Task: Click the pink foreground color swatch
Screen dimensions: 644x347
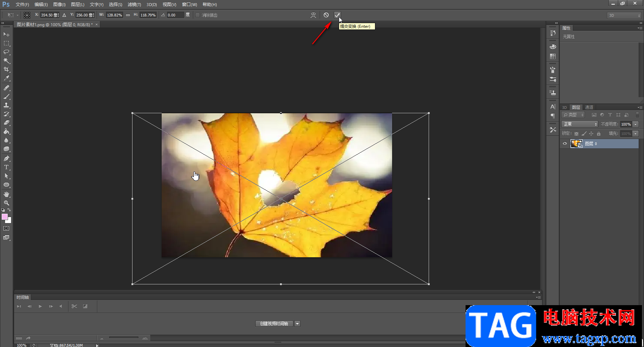Action: click(x=5, y=217)
